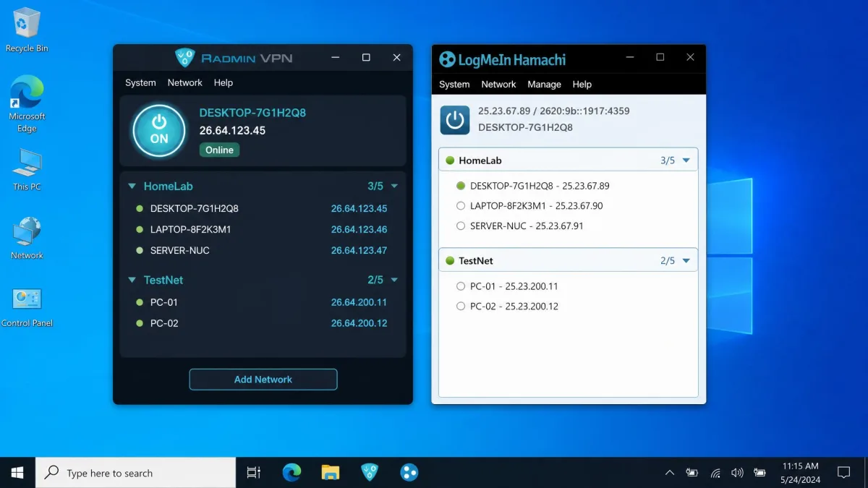The width and height of the screenshot is (868, 488).
Task: Click the 26.64.123.45 address under computer name
Action: coord(233,131)
